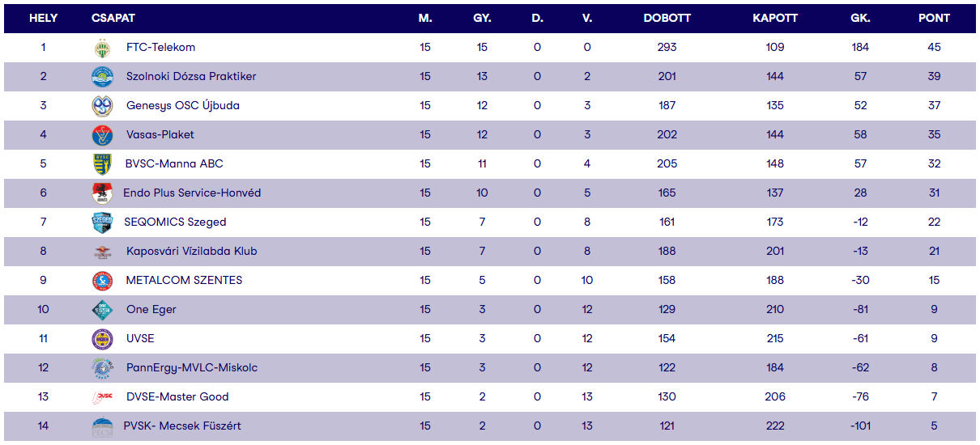Screen dimensions: 980x445
Task: Click the One Eger team logo
Action: (x=102, y=310)
